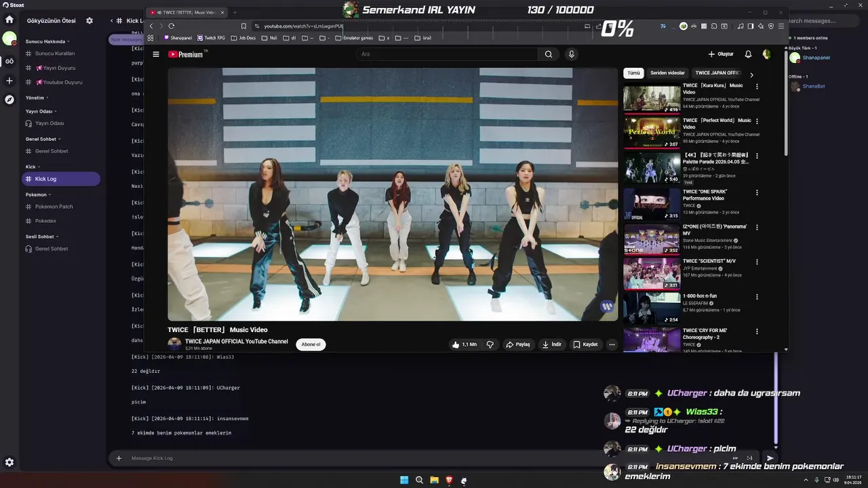
Task: Open options for ONE SPARK video
Action: tap(757, 192)
